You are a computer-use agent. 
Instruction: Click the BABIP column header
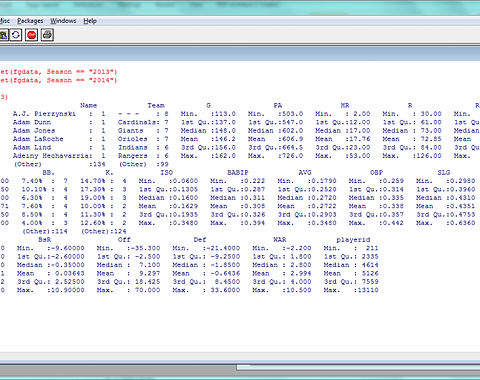point(238,172)
